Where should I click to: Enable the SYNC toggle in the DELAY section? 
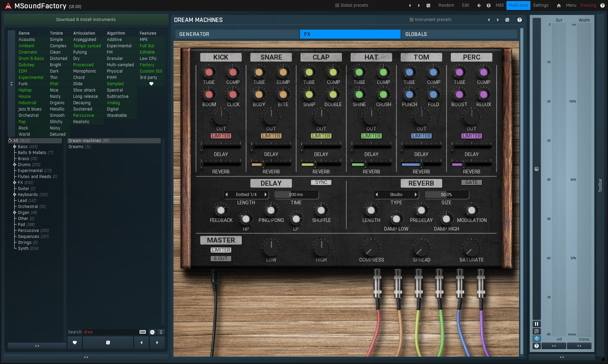point(321,182)
